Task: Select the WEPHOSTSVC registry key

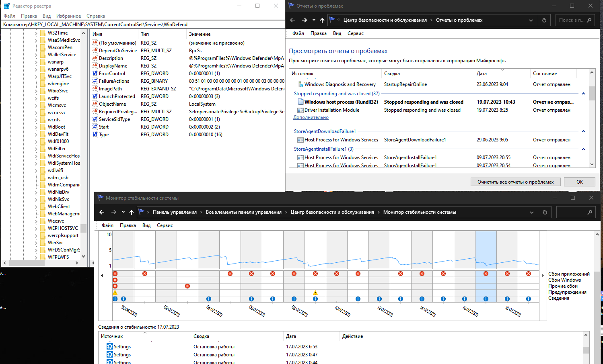Action: click(63, 228)
